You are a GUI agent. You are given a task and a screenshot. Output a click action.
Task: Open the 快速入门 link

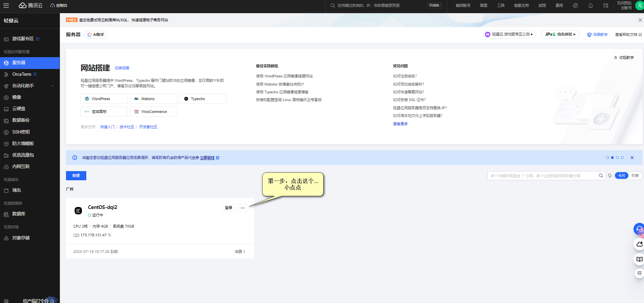(107, 127)
